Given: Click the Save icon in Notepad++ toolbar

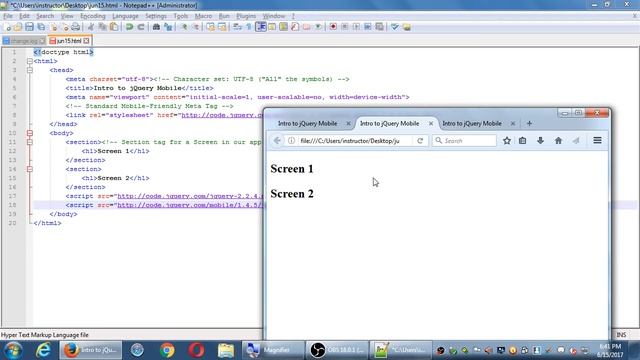Looking at the screenshot, I should (29, 27).
